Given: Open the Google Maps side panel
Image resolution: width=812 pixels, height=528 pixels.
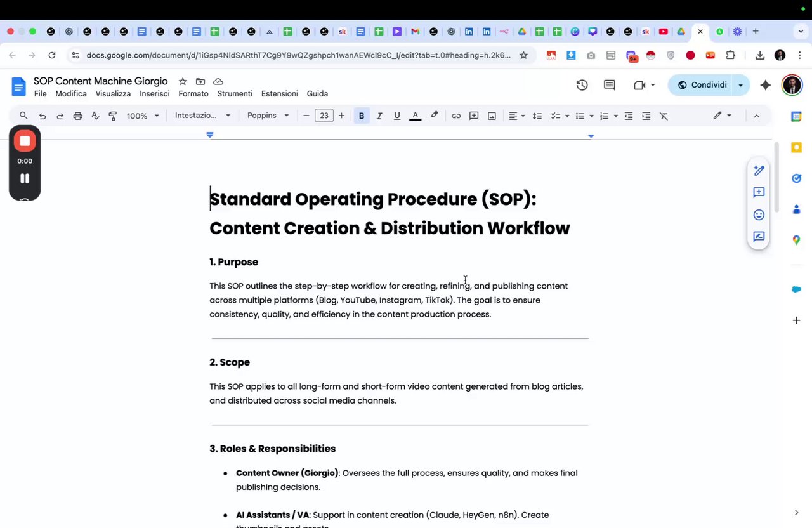Looking at the screenshot, I should tap(796, 240).
